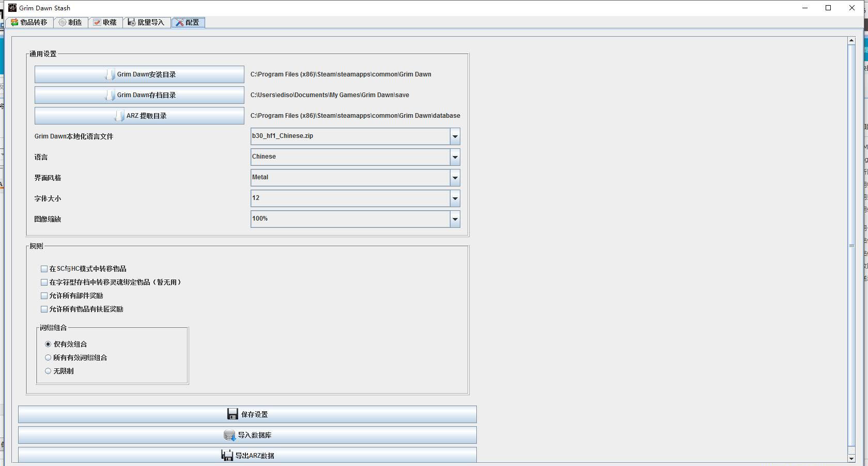Click the Grim Dawn本地化语言文件 label

click(x=74, y=136)
